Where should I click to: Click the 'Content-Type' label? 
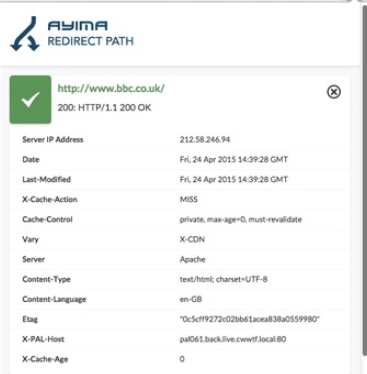(46, 279)
